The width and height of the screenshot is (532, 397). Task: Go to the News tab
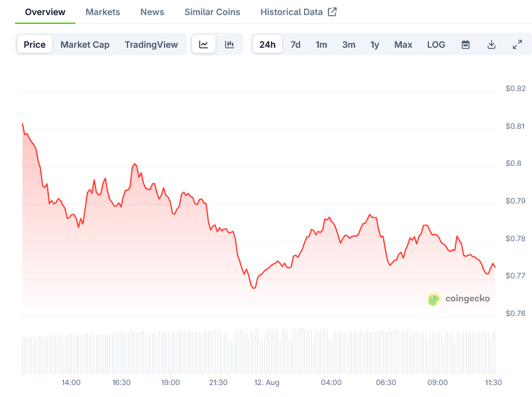click(152, 12)
